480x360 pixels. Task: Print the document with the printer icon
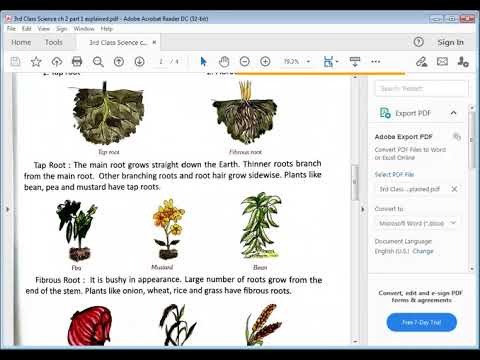pyautogui.click(x=77, y=62)
